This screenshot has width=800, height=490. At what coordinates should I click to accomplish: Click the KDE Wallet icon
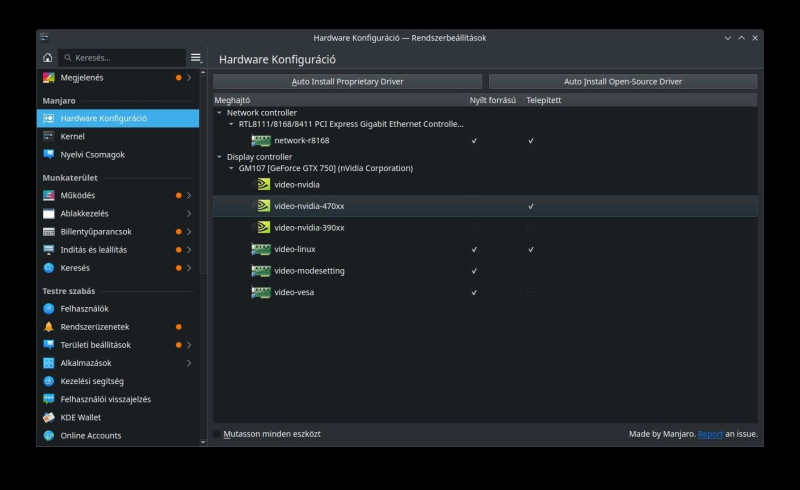48,418
